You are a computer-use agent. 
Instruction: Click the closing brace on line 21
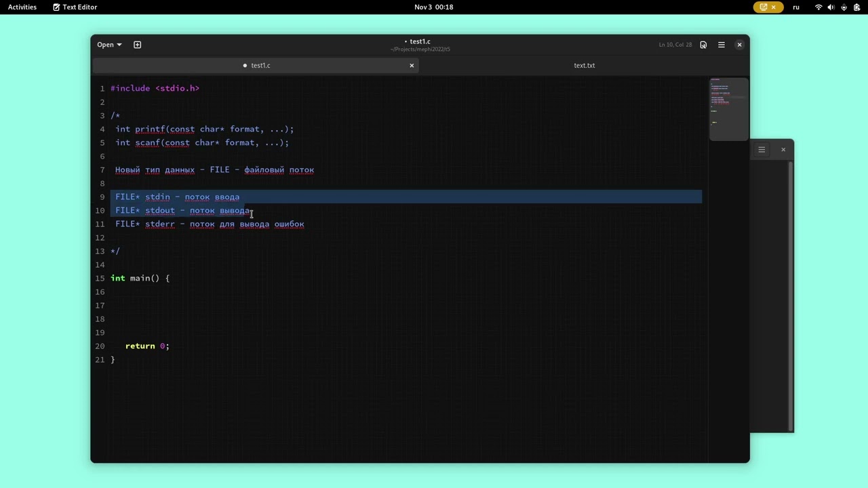pyautogui.click(x=113, y=359)
